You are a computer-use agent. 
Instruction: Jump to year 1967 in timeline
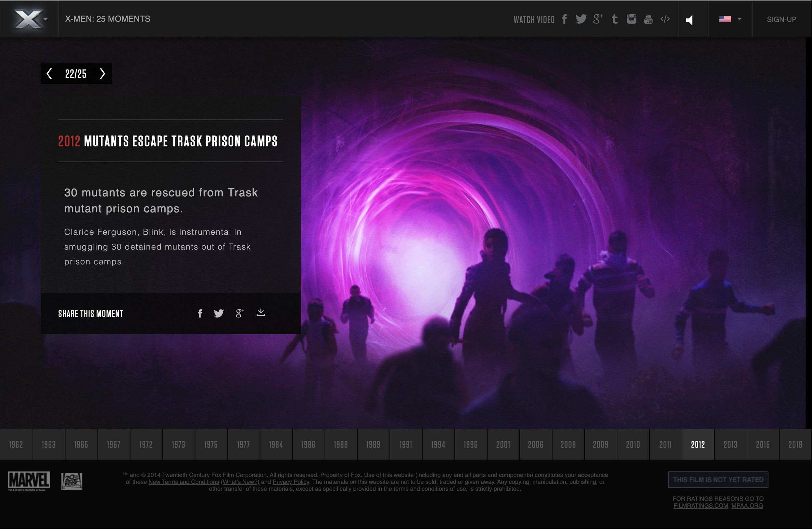point(113,445)
